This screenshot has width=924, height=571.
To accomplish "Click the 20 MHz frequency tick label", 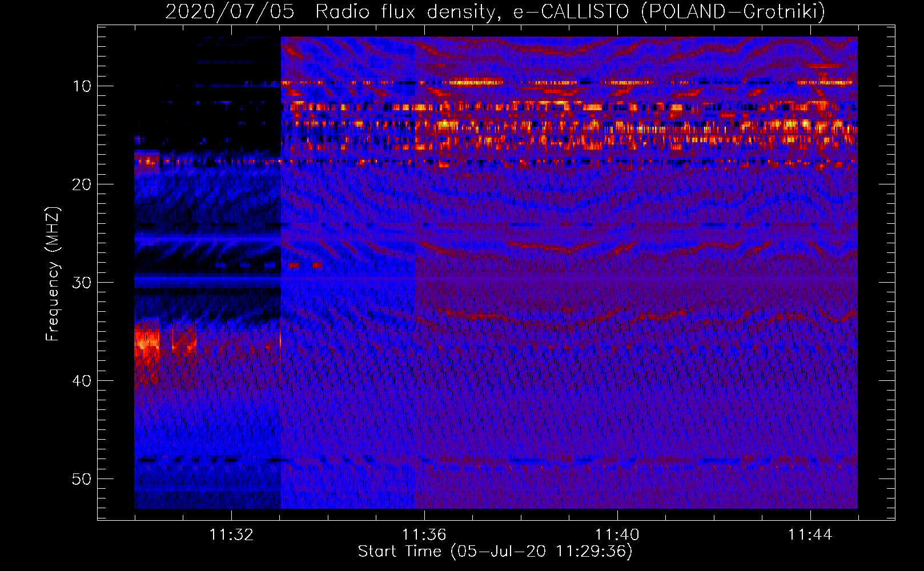I will coord(82,184).
